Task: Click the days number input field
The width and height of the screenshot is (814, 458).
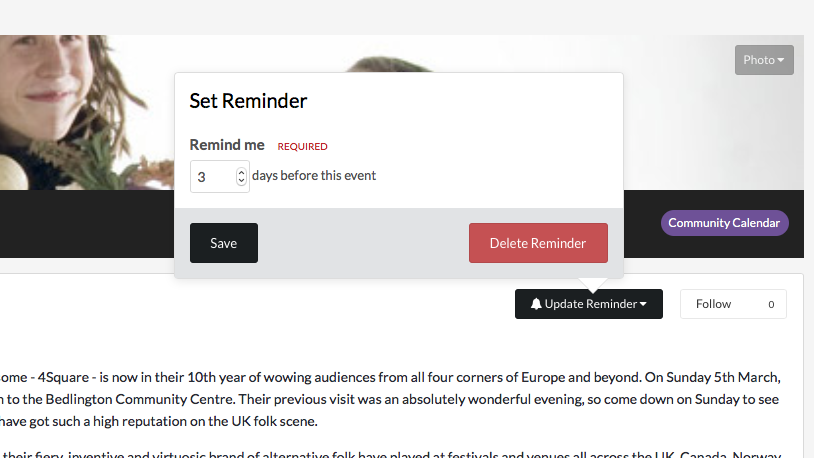Action: (x=212, y=177)
